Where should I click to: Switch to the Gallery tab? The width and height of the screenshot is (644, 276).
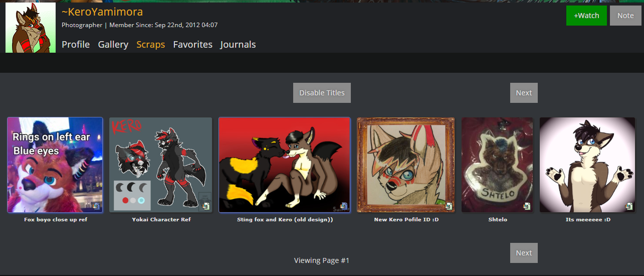[113, 45]
